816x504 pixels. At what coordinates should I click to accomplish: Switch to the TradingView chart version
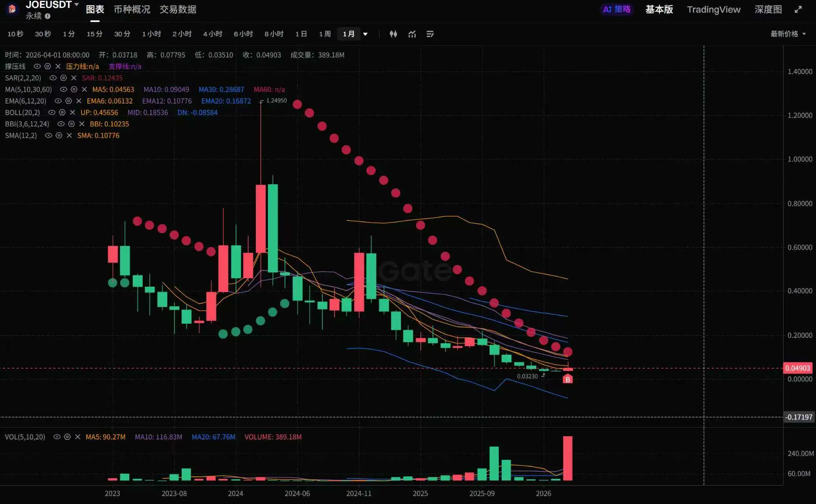pyautogui.click(x=713, y=9)
